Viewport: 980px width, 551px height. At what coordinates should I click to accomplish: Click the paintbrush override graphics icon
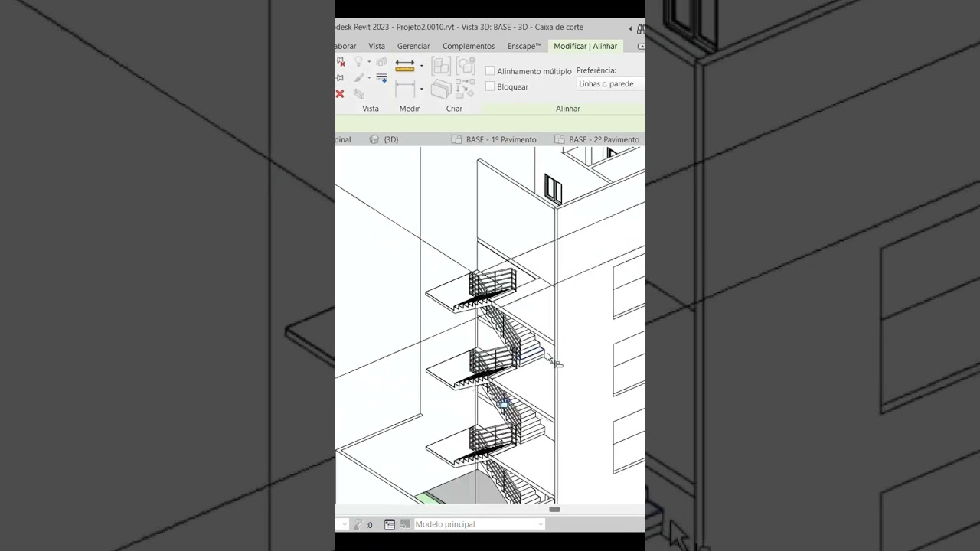tap(359, 77)
